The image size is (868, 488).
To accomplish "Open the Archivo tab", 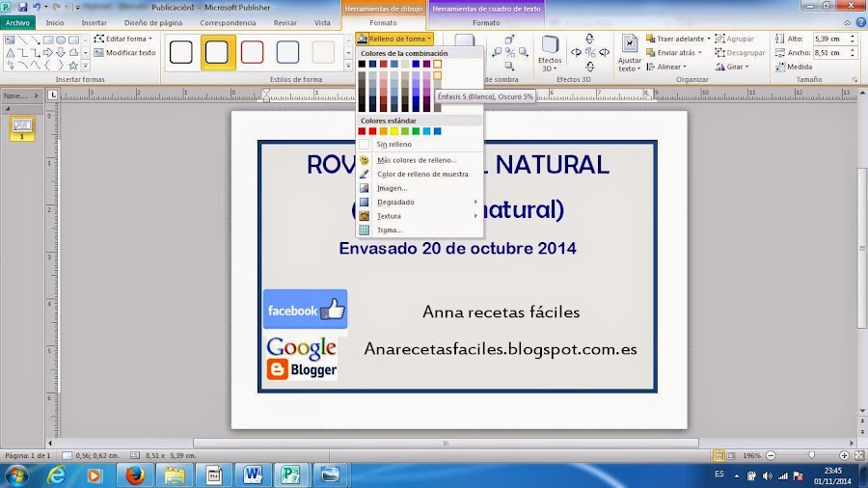I will (17, 23).
